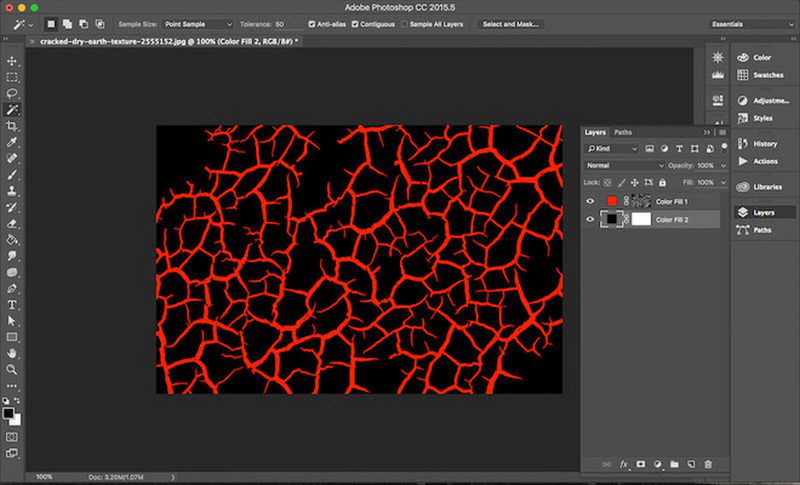This screenshot has height=485, width=800.
Task: Uncheck the Contiguous option
Action: [x=353, y=23]
